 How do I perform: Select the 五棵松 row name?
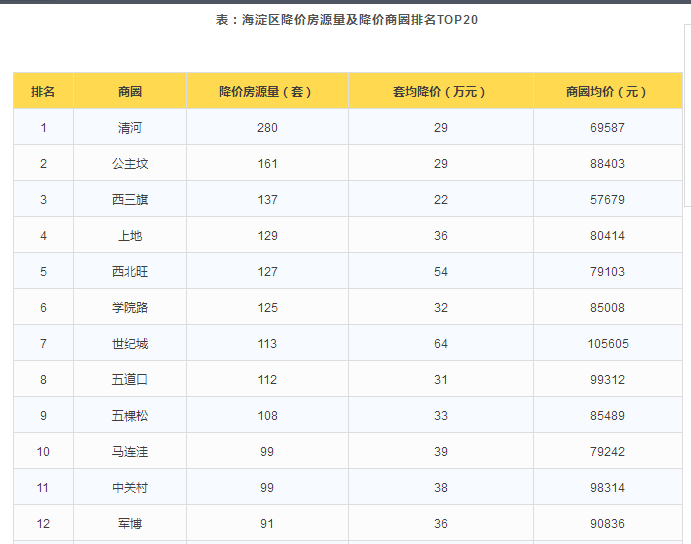click(130, 415)
